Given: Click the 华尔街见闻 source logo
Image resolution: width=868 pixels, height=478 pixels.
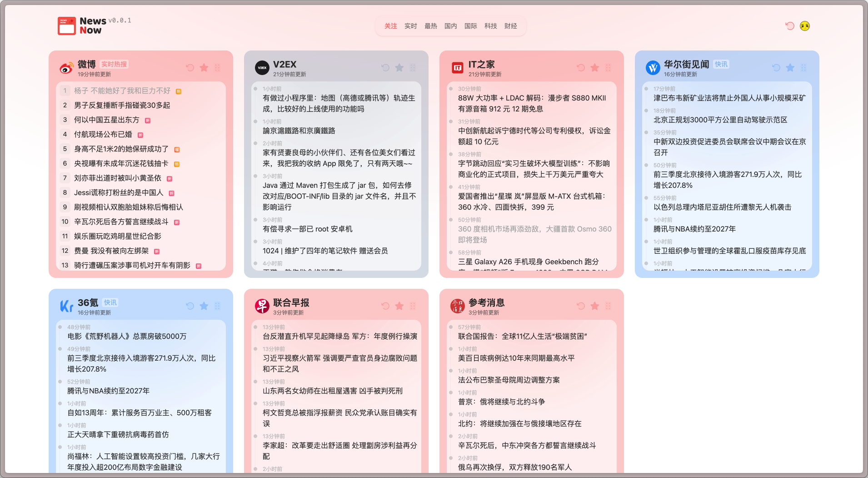Looking at the screenshot, I should 653,68.
